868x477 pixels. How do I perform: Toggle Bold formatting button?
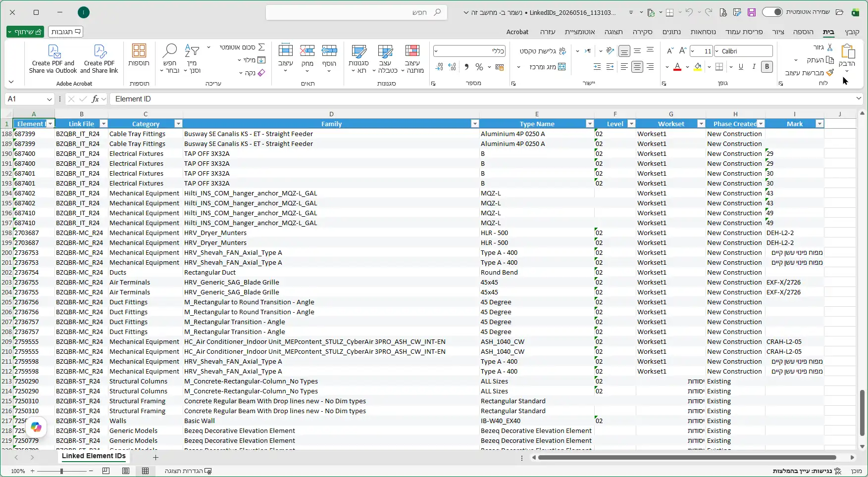tap(767, 66)
